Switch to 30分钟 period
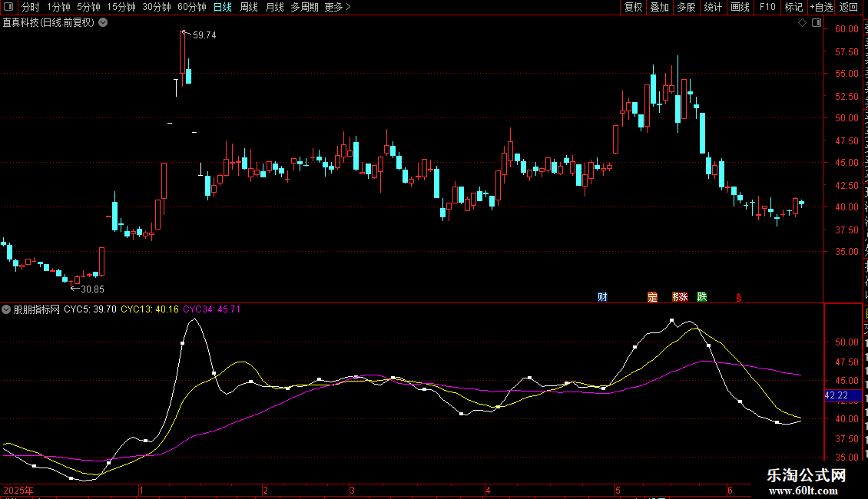 point(157,7)
